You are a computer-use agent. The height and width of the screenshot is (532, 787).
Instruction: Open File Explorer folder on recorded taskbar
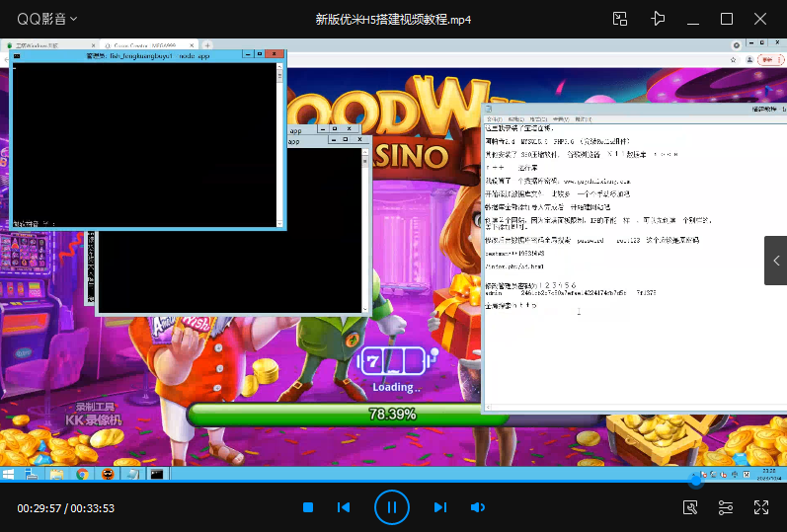[56, 474]
